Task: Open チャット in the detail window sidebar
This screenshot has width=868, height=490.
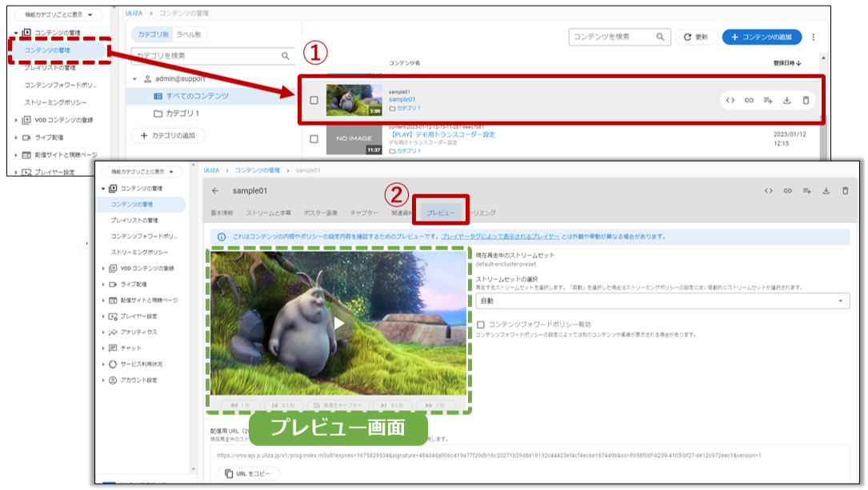Action: coord(130,349)
